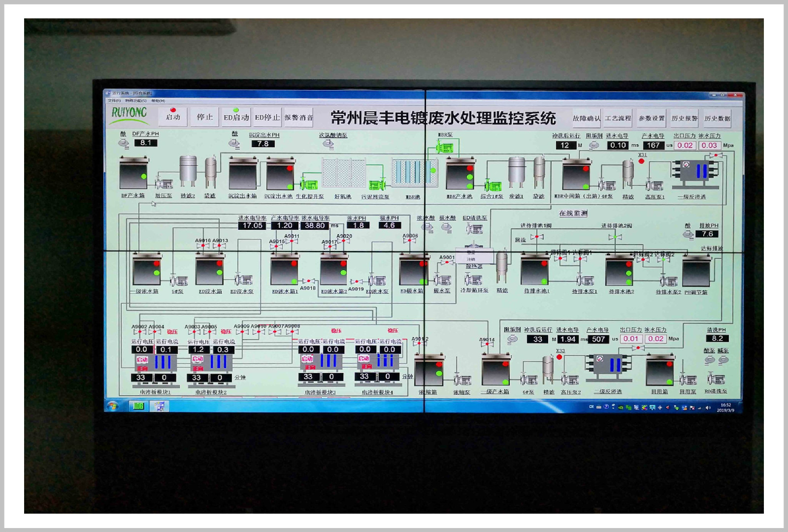
Task: Click the 高压泵2 pump icon
Action: [570, 380]
